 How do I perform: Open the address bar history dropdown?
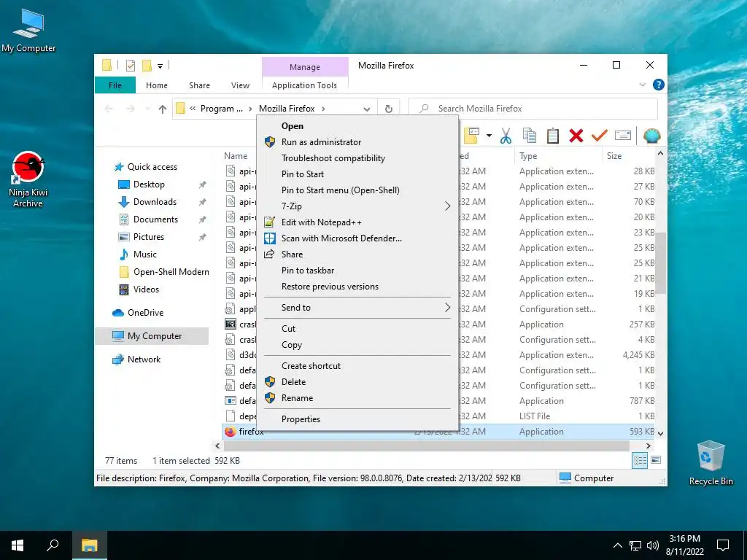(366, 109)
